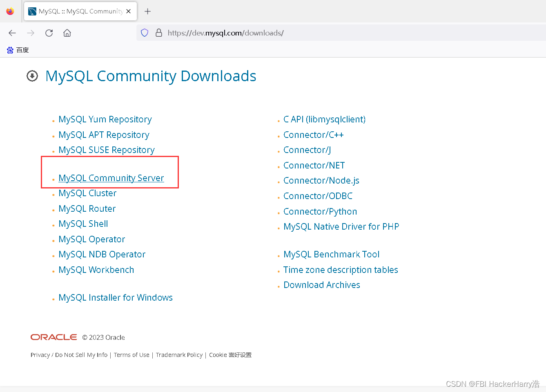Open the browser home page
The width and height of the screenshot is (546, 392).
click(x=67, y=33)
